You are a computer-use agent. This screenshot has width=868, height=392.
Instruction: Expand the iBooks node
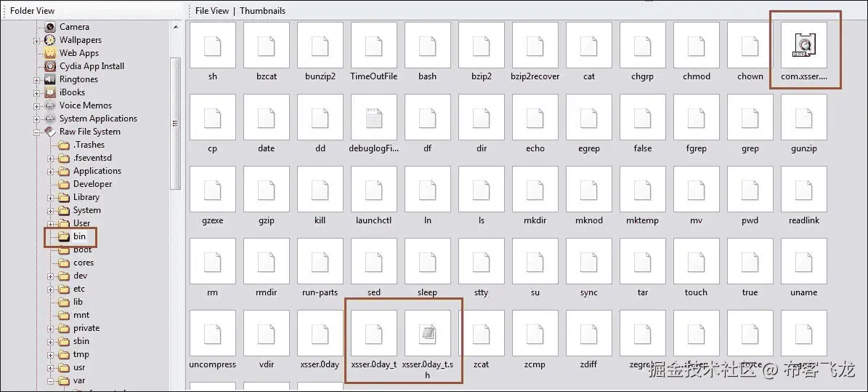point(36,92)
